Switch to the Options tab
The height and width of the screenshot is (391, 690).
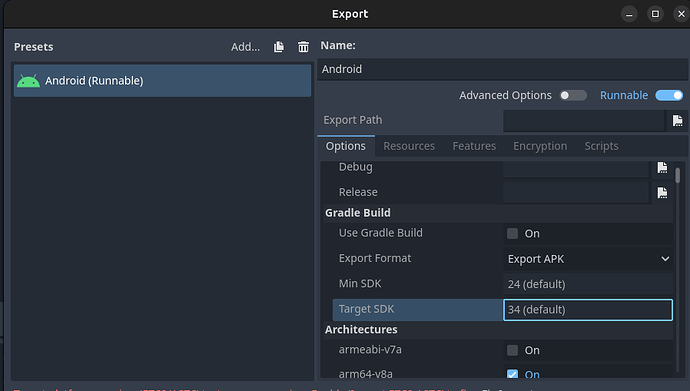(x=345, y=146)
